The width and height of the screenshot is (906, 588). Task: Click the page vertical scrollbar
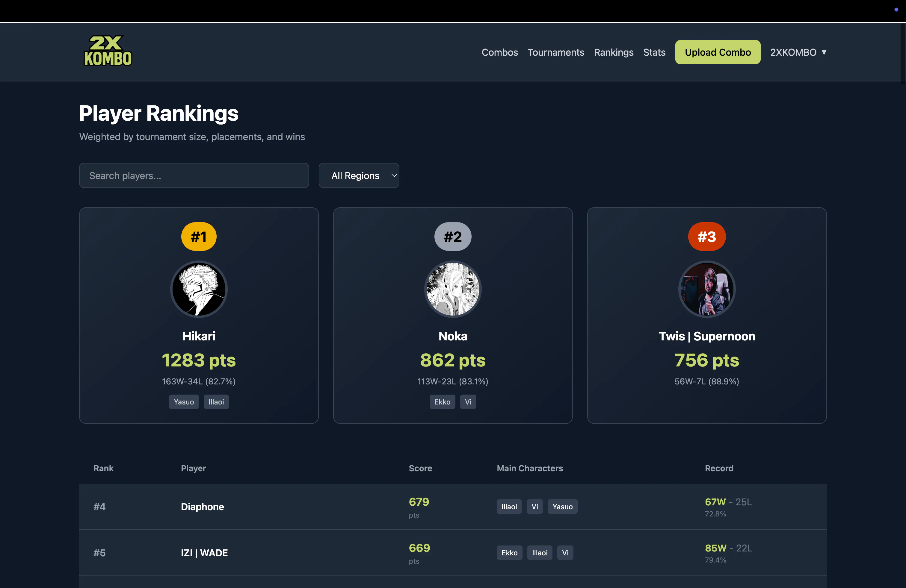[903, 53]
